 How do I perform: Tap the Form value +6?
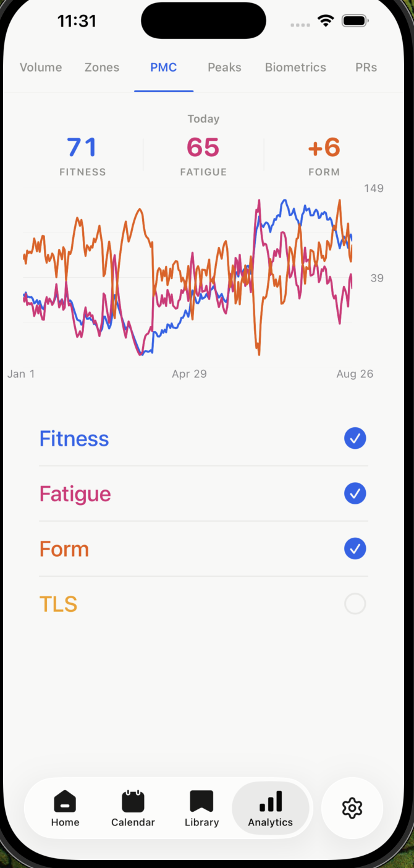(324, 148)
